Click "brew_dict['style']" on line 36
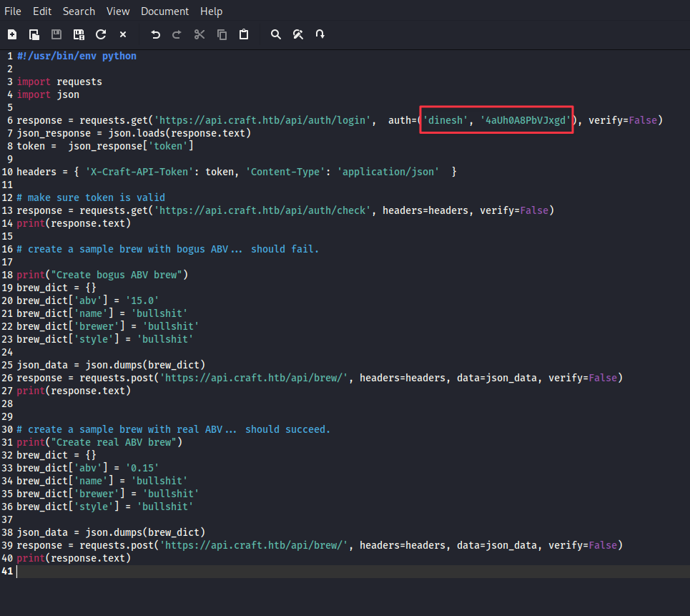The height and width of the screenshot is (616, 690). [x=68, y=507]
